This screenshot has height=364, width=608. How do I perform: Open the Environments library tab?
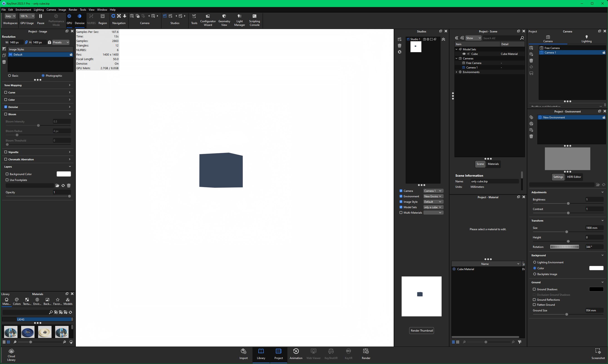click(x=37, y=301)
